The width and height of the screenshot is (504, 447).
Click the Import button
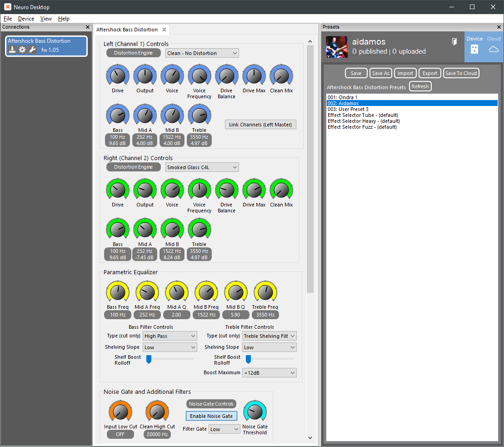(405, 73)
